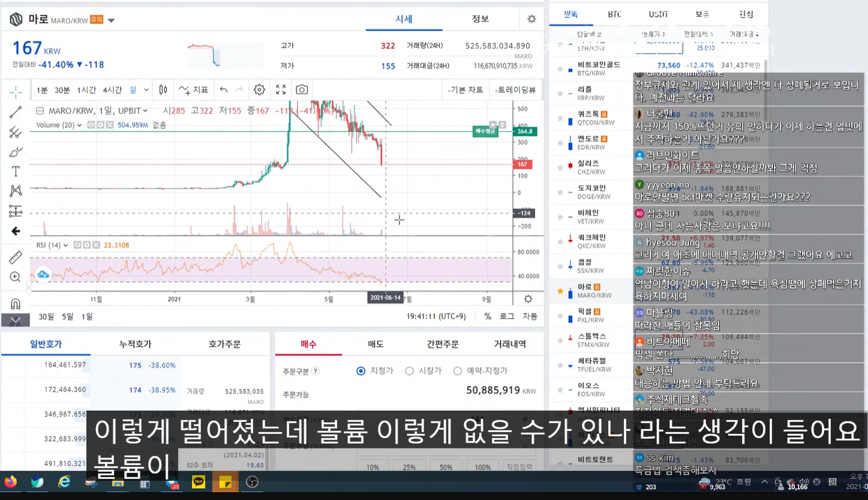Image resolution: width=868 pixels, height=500 pixels.
Task: Toggle Volume indicator visibility eye
Action: 91,125
